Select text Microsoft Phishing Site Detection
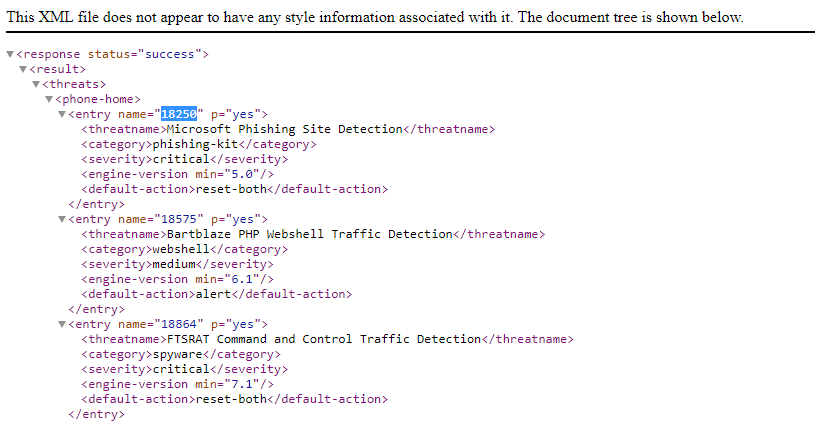 [x=284, y=129]
